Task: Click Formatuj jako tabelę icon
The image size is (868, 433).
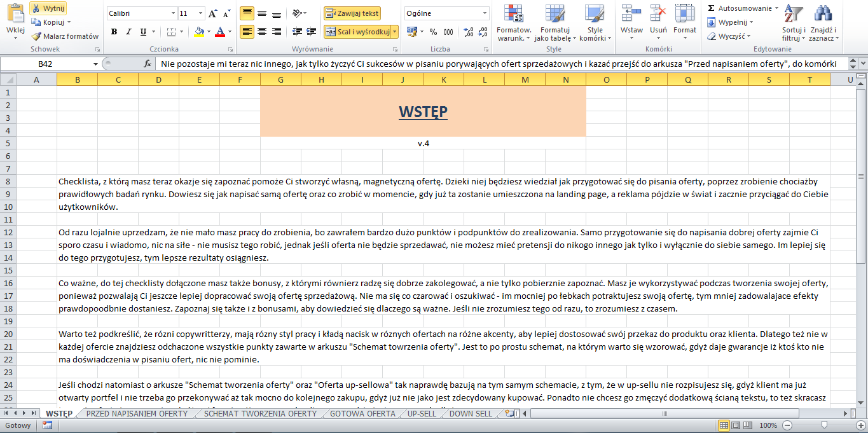Action: (555, 13)
